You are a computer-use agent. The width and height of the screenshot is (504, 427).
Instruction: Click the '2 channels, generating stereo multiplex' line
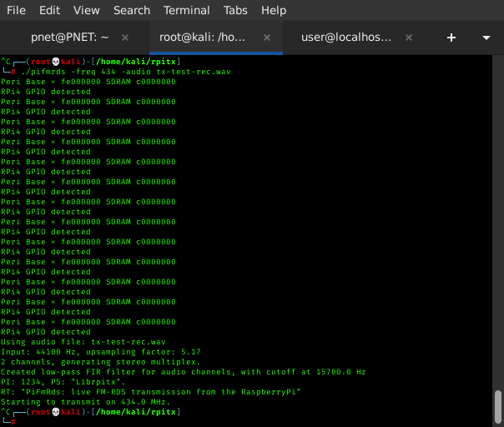pos(101,362)
